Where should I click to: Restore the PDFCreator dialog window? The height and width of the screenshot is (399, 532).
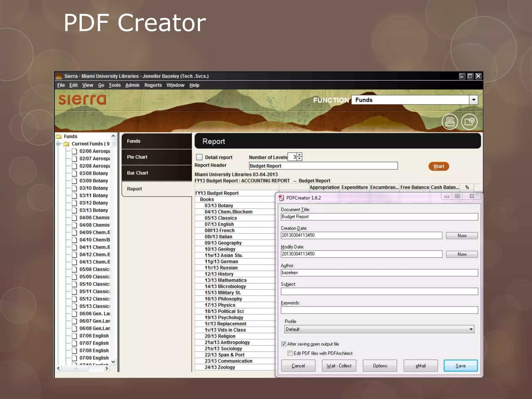click(457, 196)
